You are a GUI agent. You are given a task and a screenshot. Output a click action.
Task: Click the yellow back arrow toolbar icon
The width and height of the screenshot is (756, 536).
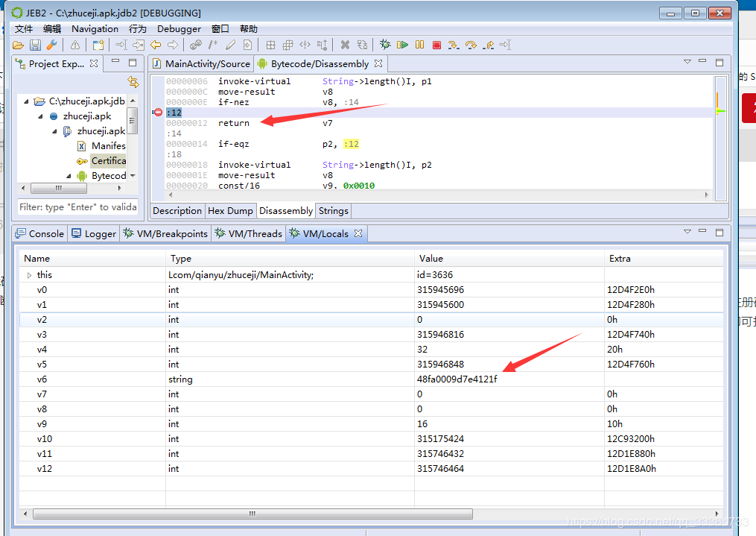click(x=155, y=45)
